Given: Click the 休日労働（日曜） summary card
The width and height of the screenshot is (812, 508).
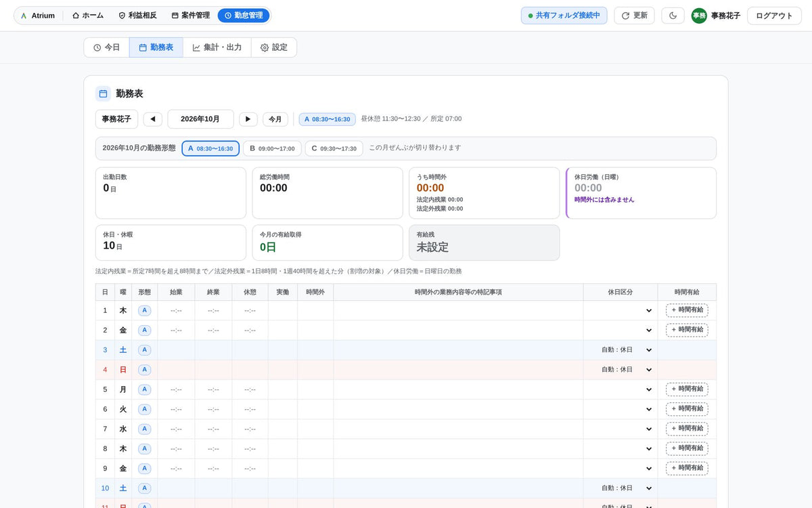Looking at the screenshot, I should point(641,193).
